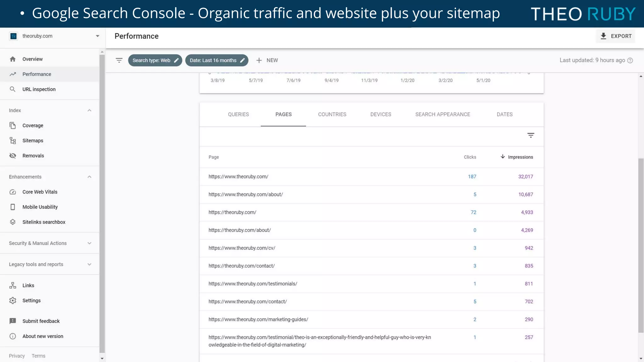Click the Performance trend-line icon

click(x=13, y=74)
